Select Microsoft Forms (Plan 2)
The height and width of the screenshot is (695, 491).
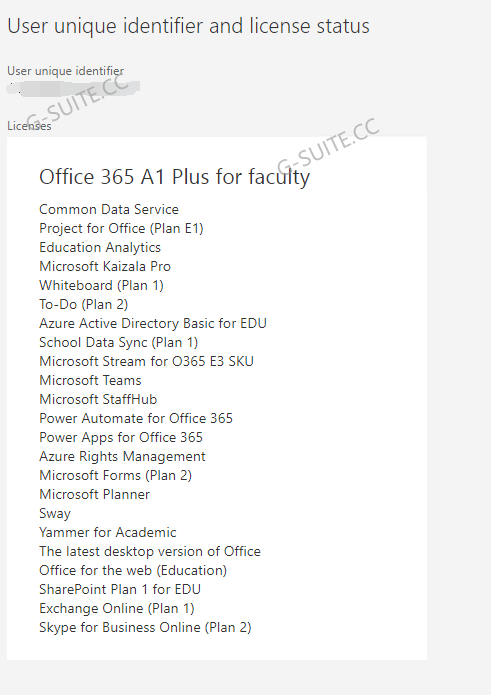(116, 476)
